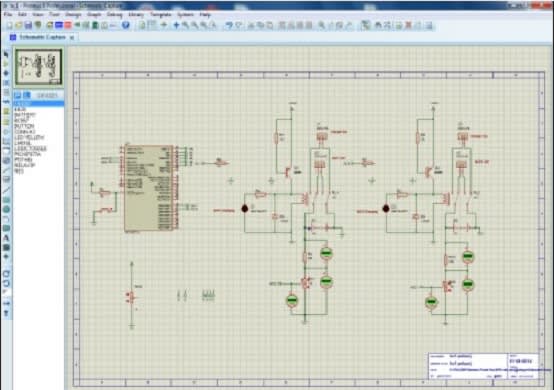Select LED-YELLOW in the devices list

pos(29,137)
